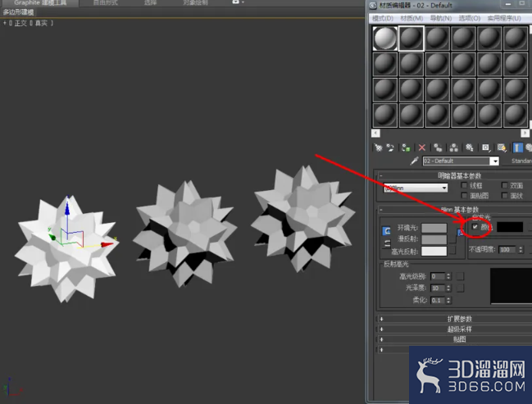Image resolution: width=532 pixels, height=404 pixels.
Task: Click the map button beside 光泽度 spinner
Action: pyautogui.click(x=460, y=288)
